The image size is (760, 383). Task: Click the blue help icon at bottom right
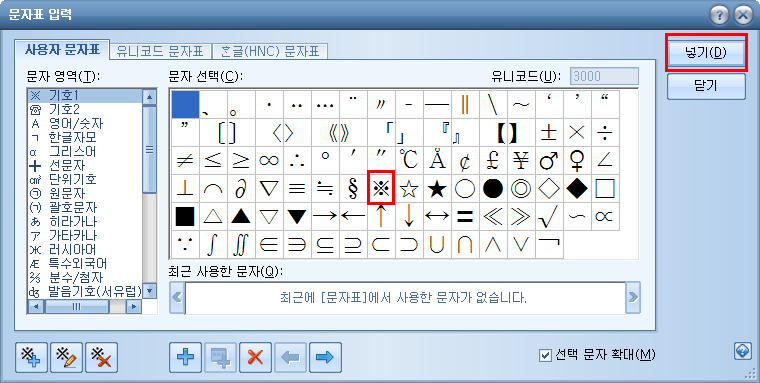(743, 351)
